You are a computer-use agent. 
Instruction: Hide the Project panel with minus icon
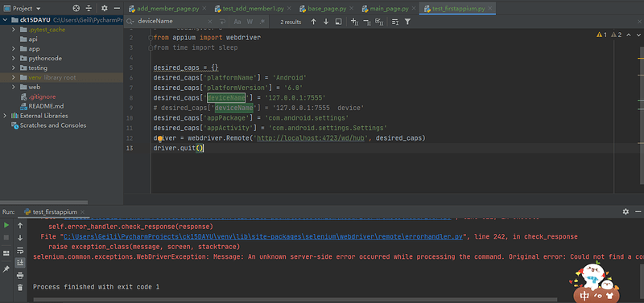coord(117,8)
